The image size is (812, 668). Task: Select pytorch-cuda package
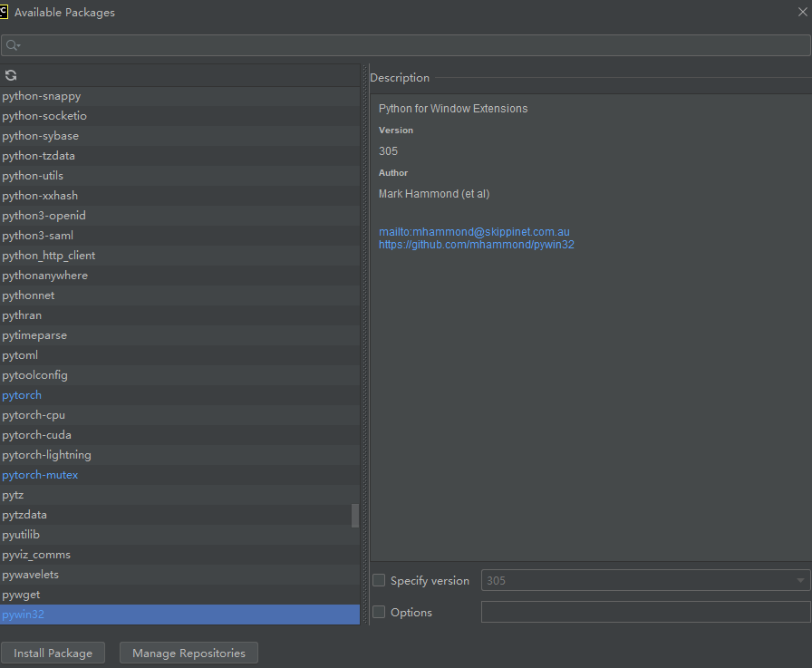point(179,435)
